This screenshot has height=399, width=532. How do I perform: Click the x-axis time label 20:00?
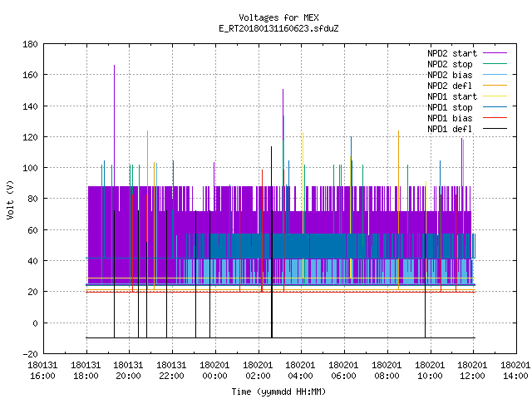[x=128, y=376]
